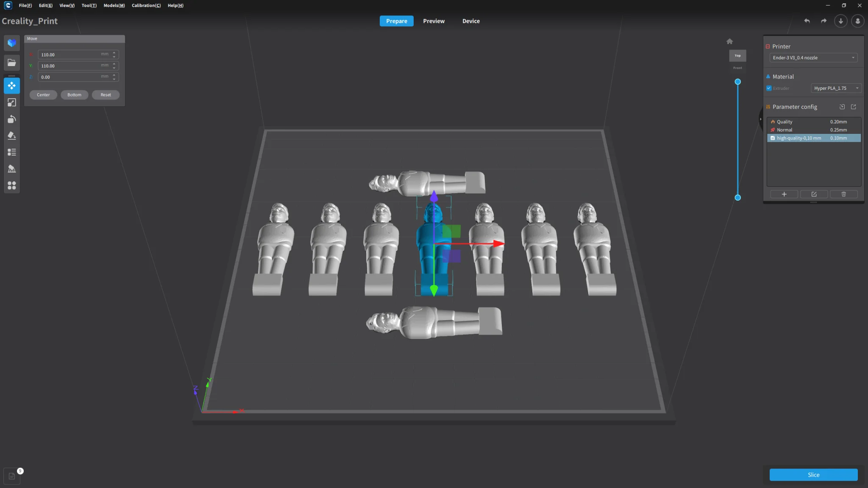Switch view cube to Top
This screenshot has height=488, width=868.
click(x=737, y=55)
